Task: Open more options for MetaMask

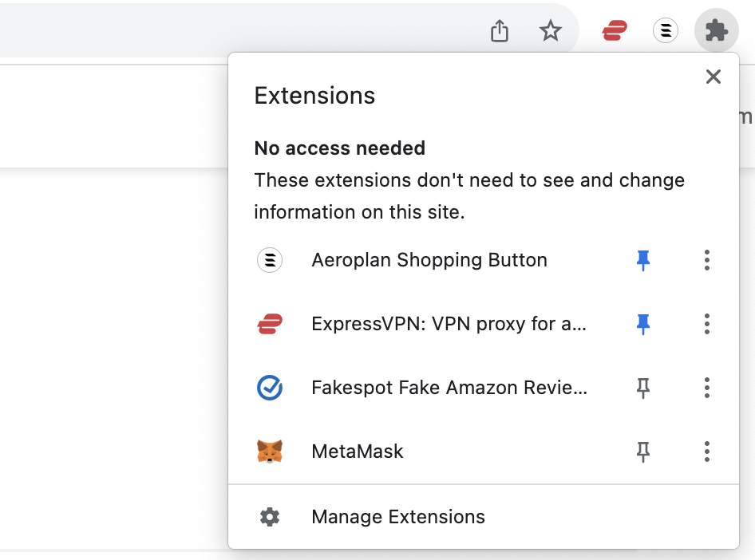Action: pyautogui.click(x=707, y=452)
